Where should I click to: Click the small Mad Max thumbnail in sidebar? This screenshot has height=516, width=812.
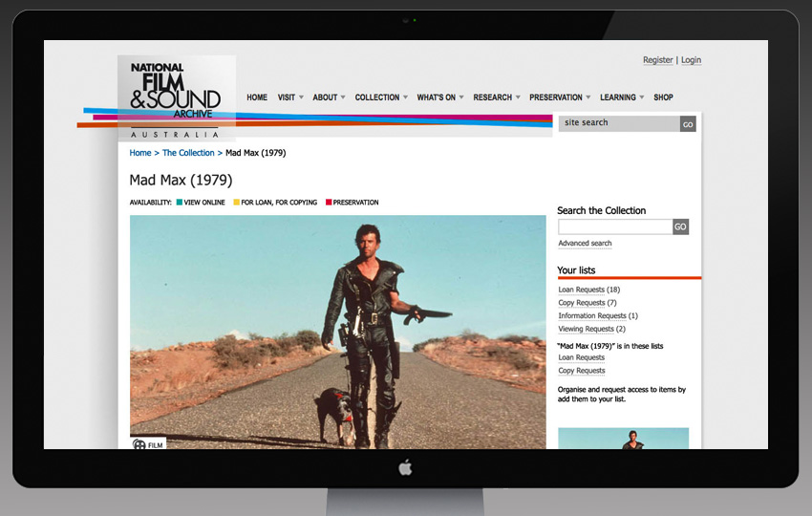(x=624, y=439)
